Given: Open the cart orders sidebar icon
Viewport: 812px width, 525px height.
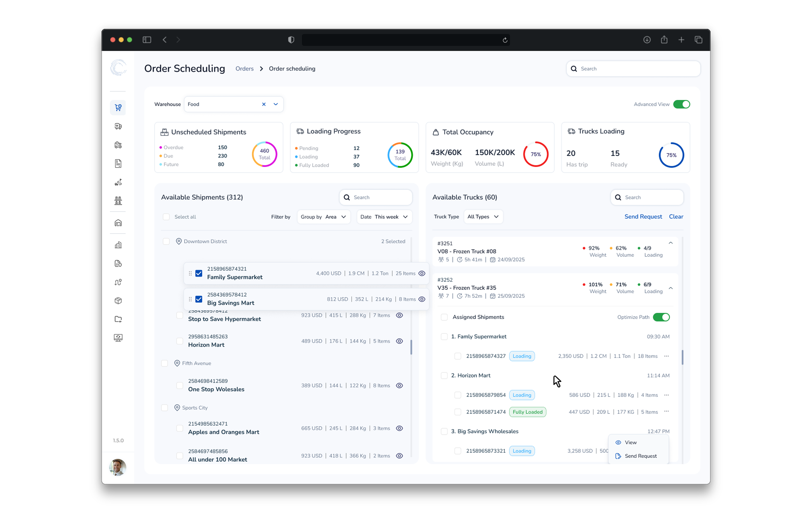Looking at the screenshot, I should [118, 108].
